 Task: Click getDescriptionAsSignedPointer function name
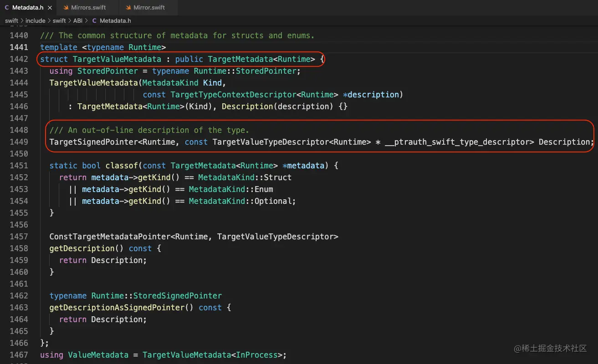pos(117,308)
